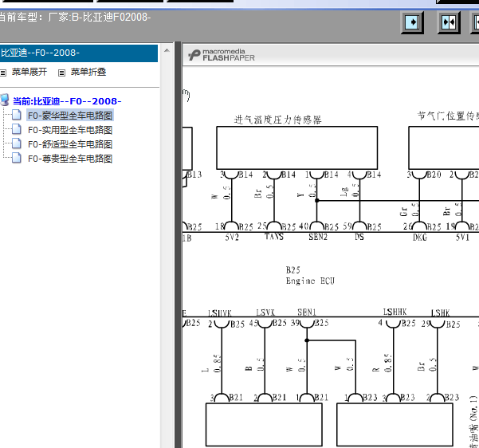The image size is (479, 448).
Task: Click the 进气温度压力传感器 label in diagram
Action: pyautogui.click(x=277, y=120)
